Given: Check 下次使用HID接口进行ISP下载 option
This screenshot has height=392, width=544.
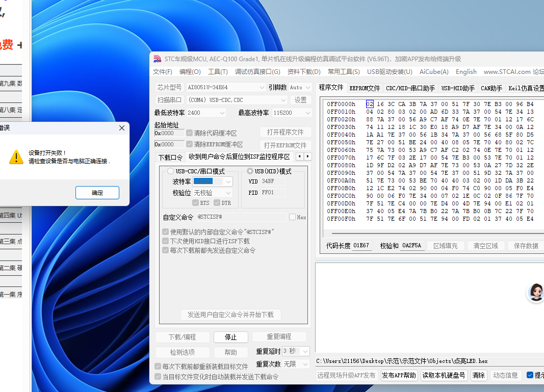Looking at the screenshot, I should [166, 241].
